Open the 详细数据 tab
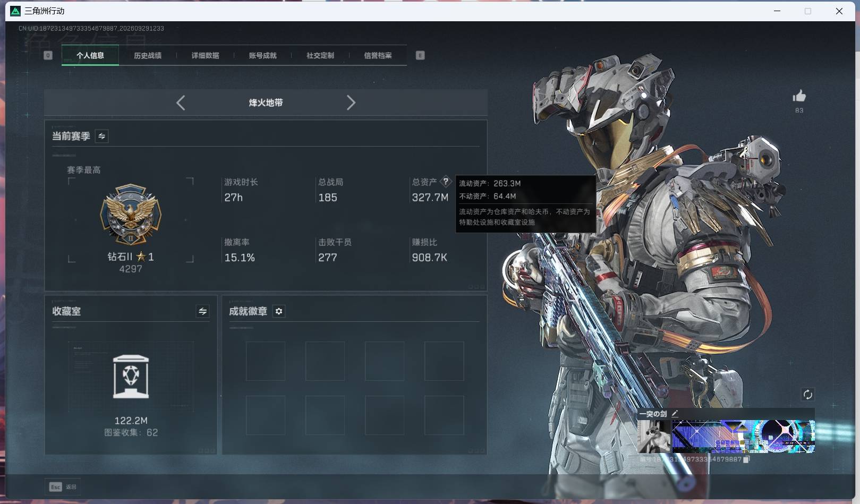860x504 pixels. click(205, 55)
